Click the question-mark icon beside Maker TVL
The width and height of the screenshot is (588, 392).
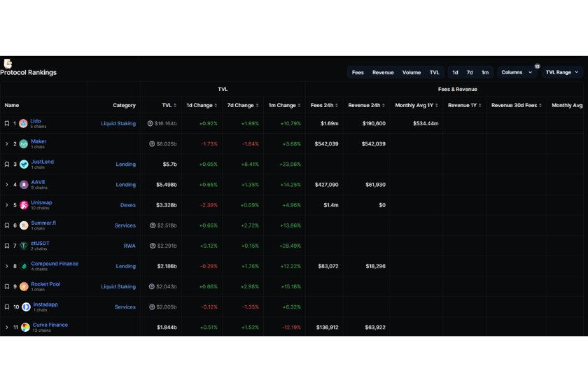coord(152,143)
